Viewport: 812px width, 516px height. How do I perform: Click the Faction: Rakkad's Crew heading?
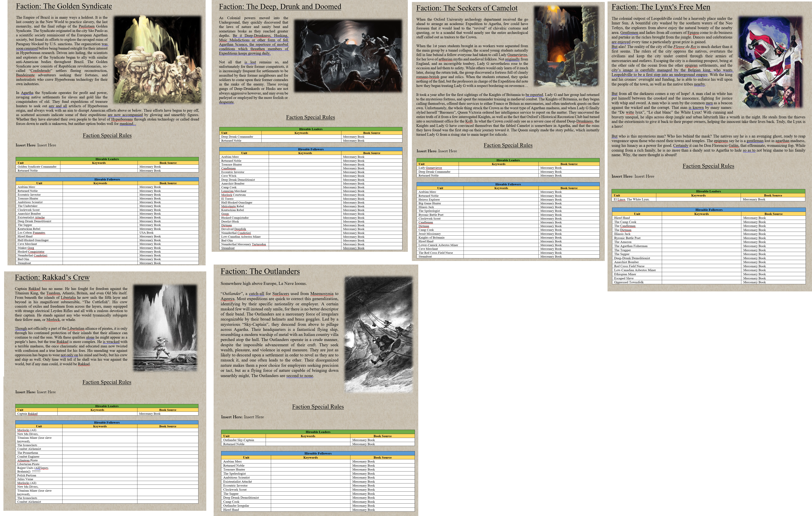click(x=52, y=277)
